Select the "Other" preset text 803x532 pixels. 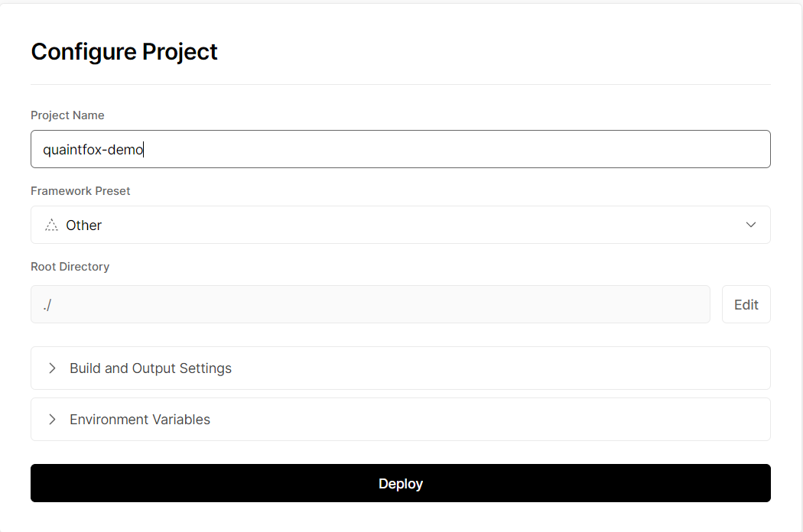click(x=84, y=225)
